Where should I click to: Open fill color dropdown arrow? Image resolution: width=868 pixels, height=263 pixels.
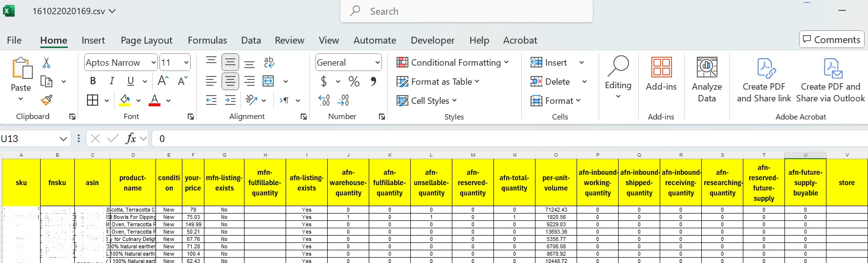(x=138, y=101)
